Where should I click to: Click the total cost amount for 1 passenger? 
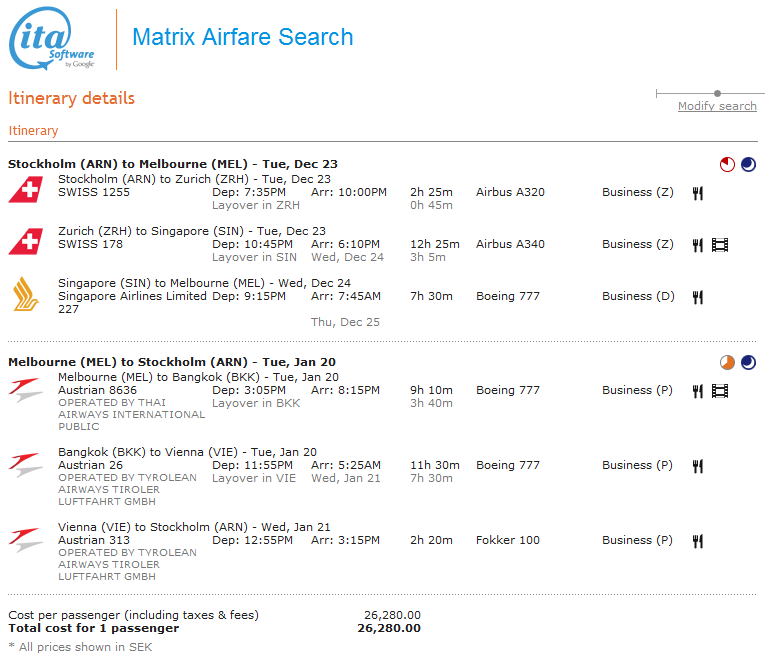click(389, 629)
